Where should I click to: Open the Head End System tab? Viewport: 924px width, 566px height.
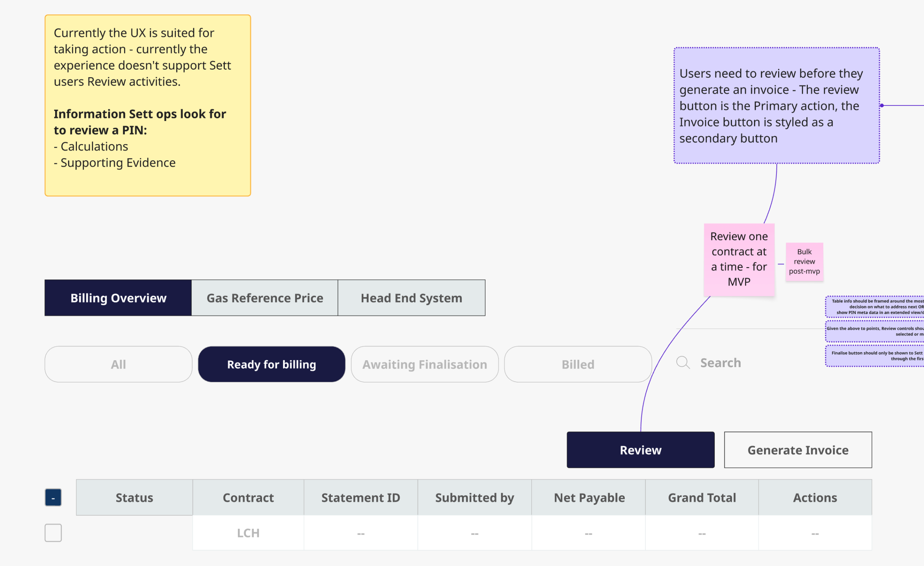coord(411,298)
